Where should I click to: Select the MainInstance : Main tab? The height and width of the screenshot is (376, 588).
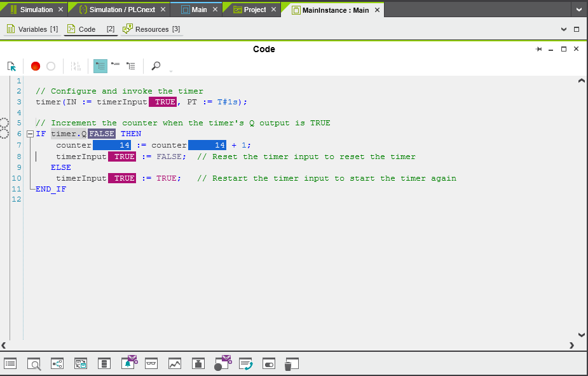[x=336, y=10]
